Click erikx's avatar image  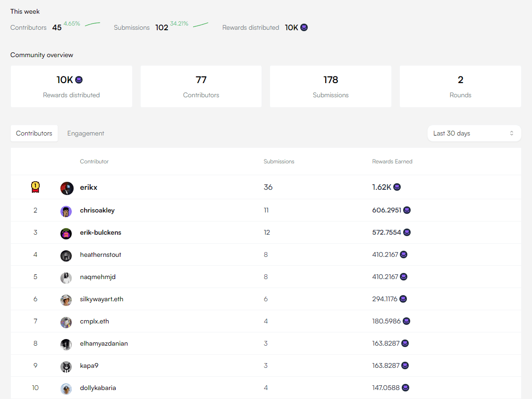(67, 188)
